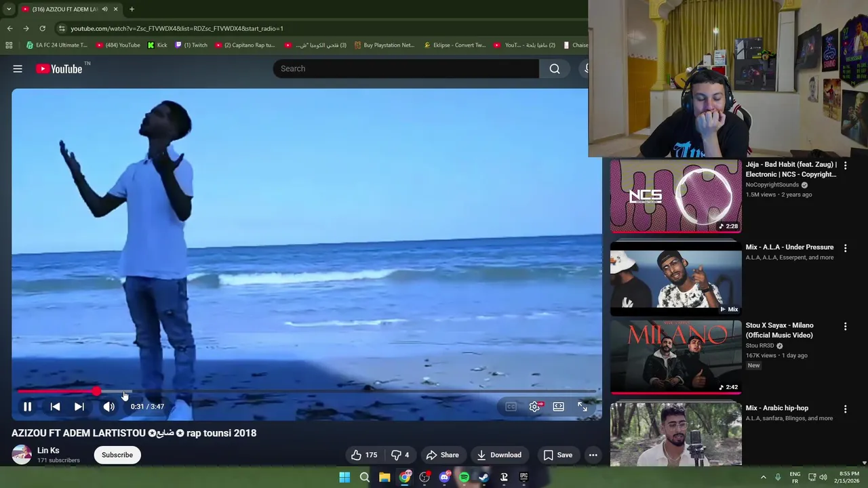This screenshot has height=488, width=868.
Task: Dislike the video
Action: [x=399, y=455]
